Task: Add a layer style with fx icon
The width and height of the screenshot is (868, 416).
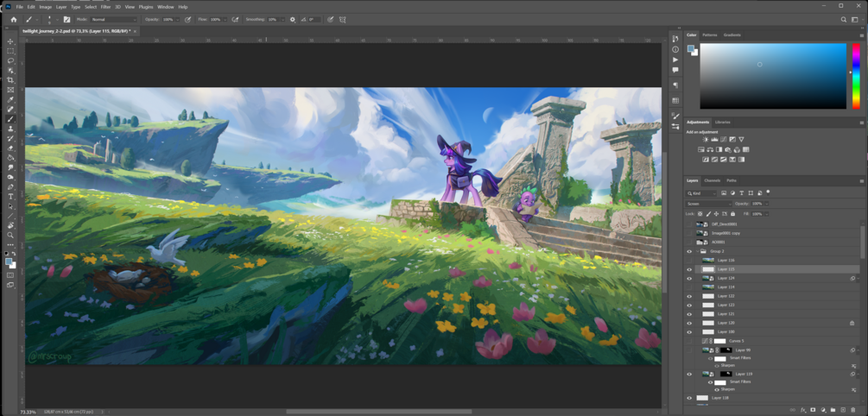Action: [803, 410]
